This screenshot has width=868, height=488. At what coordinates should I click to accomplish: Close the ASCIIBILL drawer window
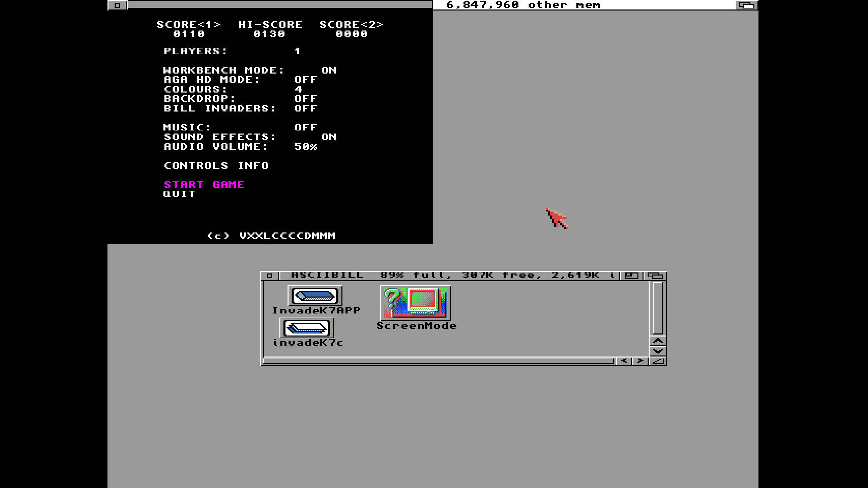[x=270, y=276]
